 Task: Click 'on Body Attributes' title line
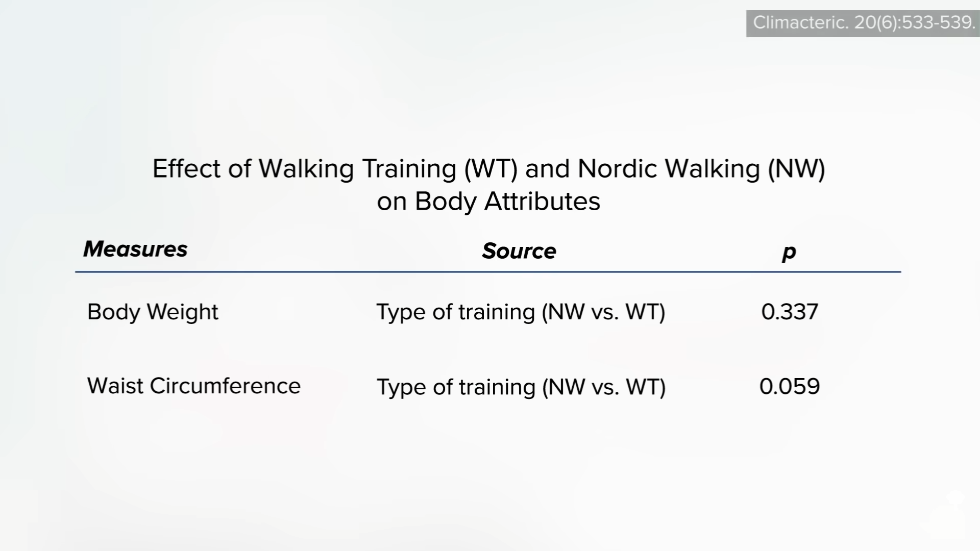(488, 201)
